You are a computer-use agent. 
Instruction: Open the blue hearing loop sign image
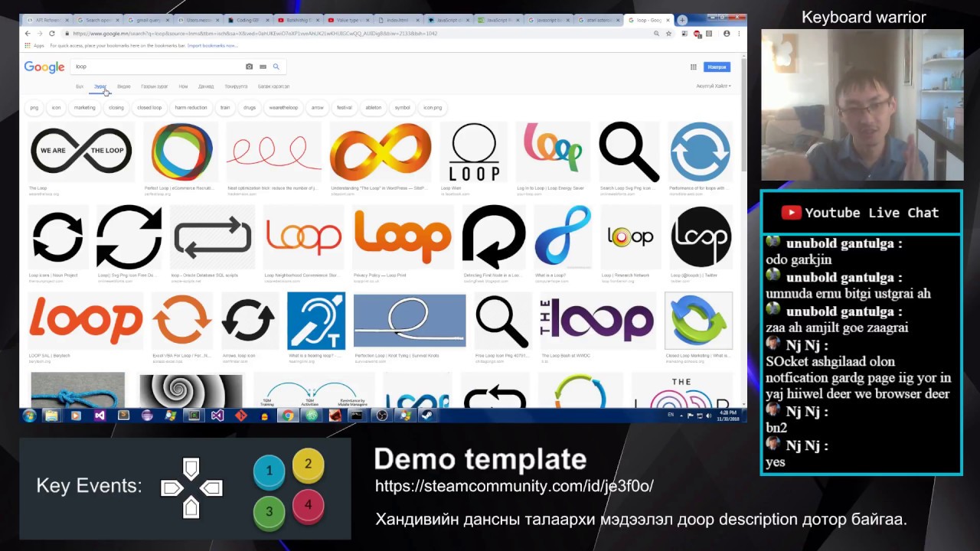[316, 320]
